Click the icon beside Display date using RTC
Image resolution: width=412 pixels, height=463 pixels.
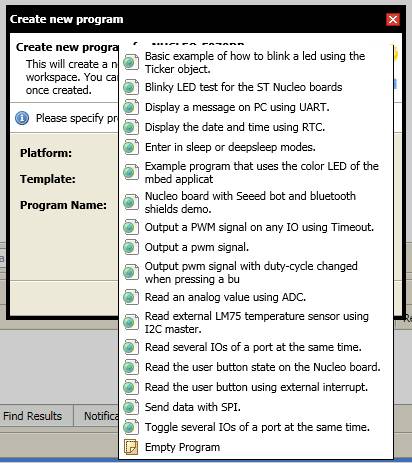(131, 127)
